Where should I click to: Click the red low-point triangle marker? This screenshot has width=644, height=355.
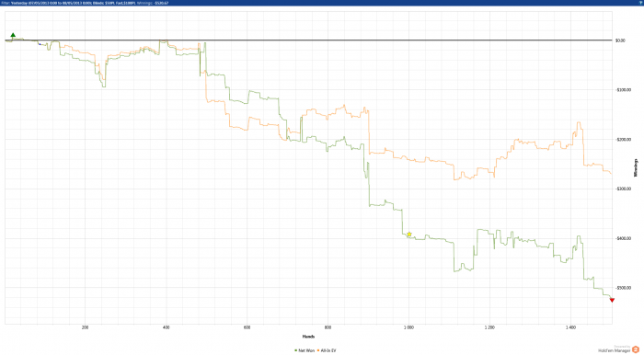612,301
